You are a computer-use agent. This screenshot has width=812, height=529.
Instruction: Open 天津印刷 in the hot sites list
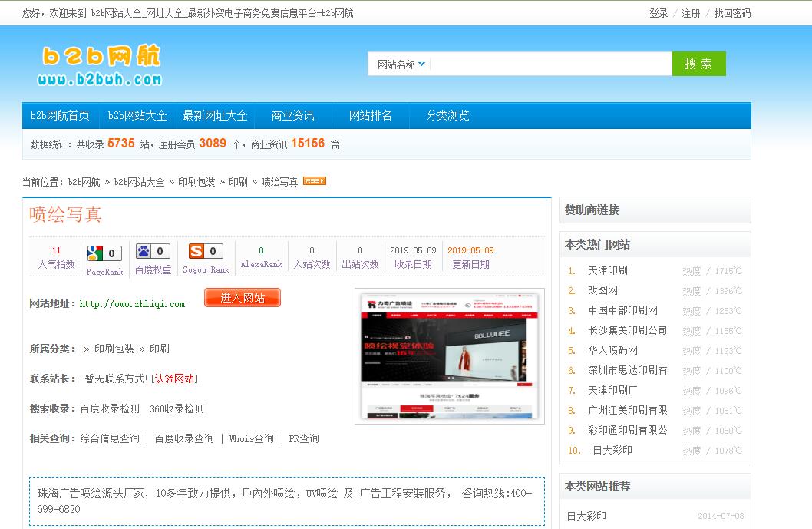[608, 271]
